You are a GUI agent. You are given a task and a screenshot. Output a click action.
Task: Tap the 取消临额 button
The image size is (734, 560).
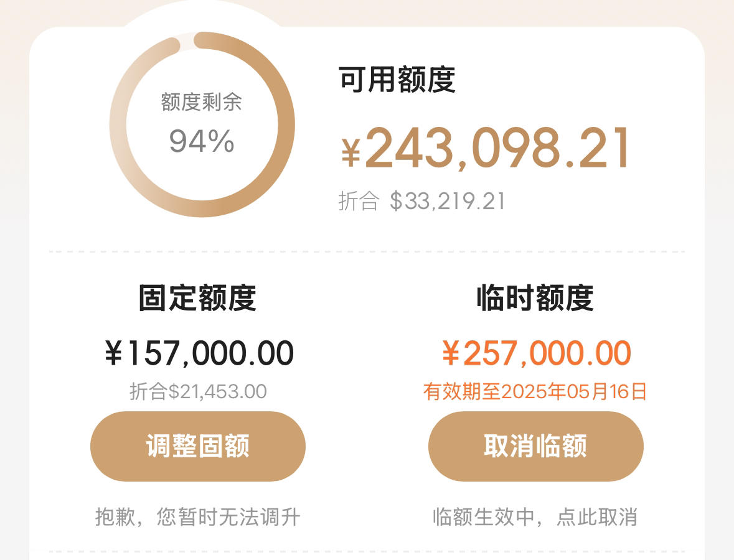click(x=535, y=446)
